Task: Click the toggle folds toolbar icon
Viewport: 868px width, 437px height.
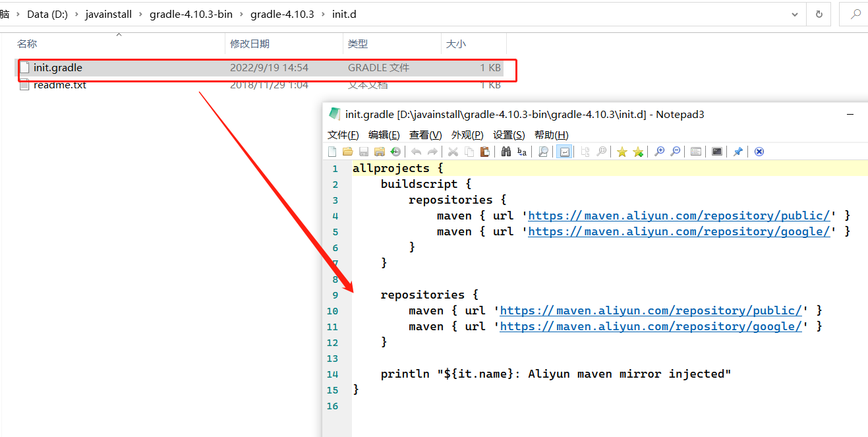Action: coord(585,152)
